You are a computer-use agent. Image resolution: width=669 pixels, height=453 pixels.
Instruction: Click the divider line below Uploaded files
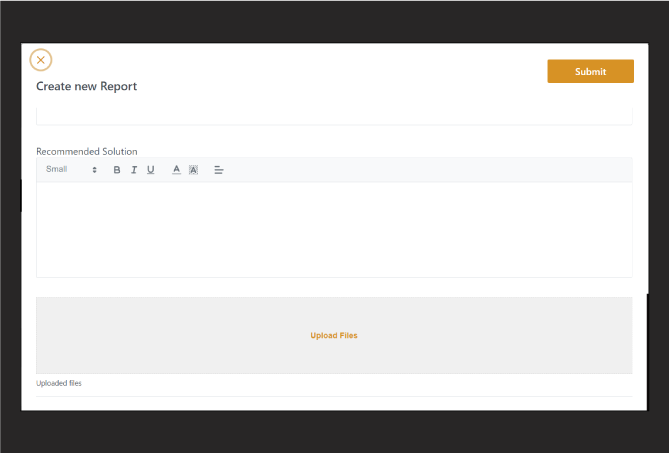[x=334, y=396]
